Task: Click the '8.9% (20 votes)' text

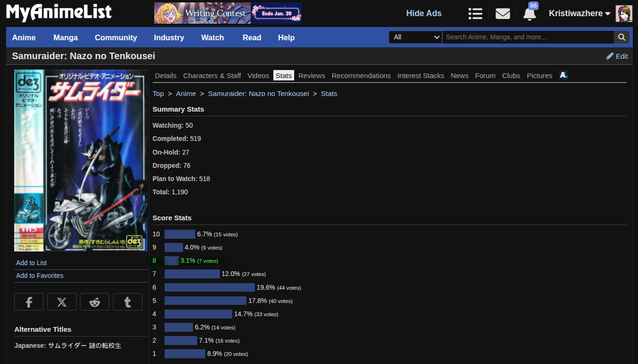Action: (x=227, y=354)
